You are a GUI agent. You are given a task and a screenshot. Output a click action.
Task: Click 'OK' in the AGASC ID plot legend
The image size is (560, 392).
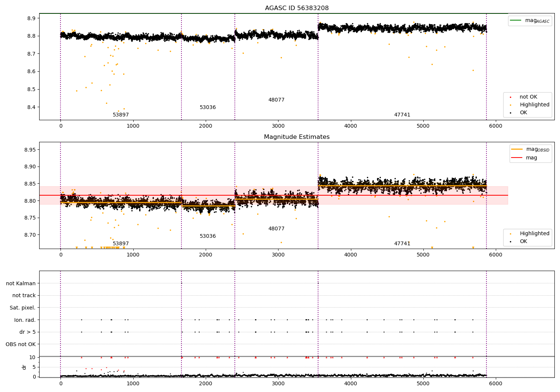coord(523,113)
